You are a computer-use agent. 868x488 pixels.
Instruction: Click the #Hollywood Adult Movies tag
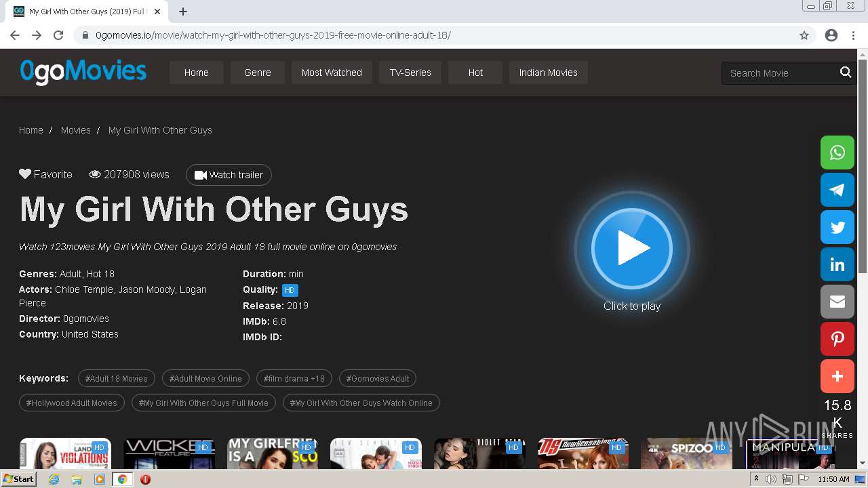pyautogui.click(x=72, y=403)
